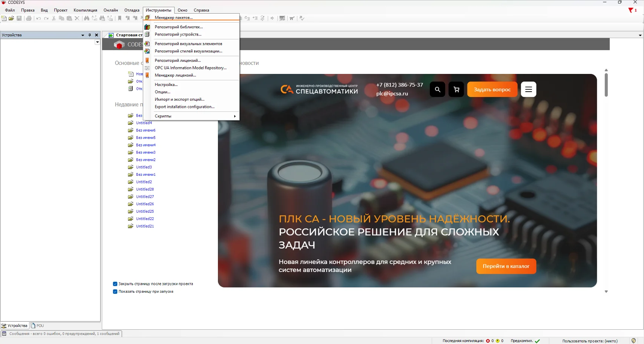
Task: Click the 'Задать вопрос' button
Action: 492,89
